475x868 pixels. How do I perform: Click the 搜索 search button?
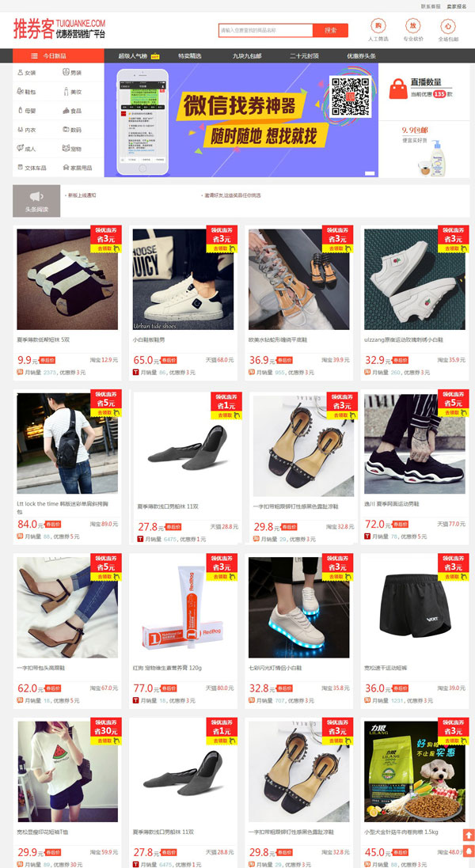point(330,30)
